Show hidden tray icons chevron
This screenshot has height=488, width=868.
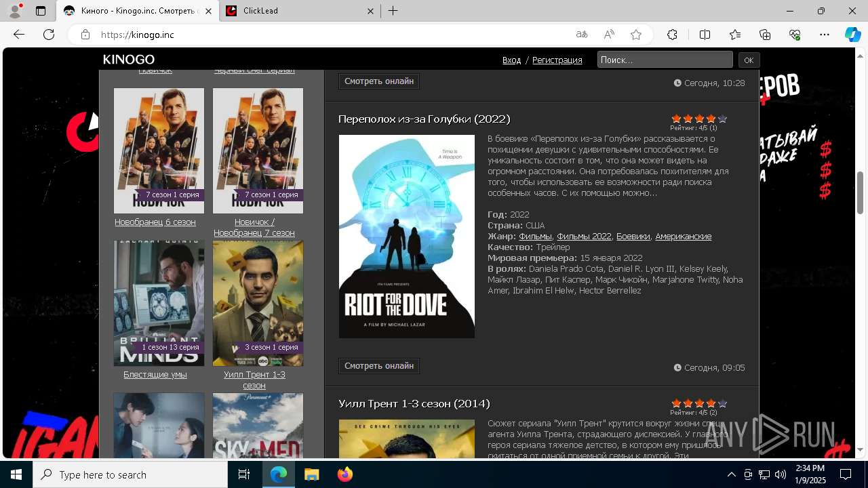(731, 474)
